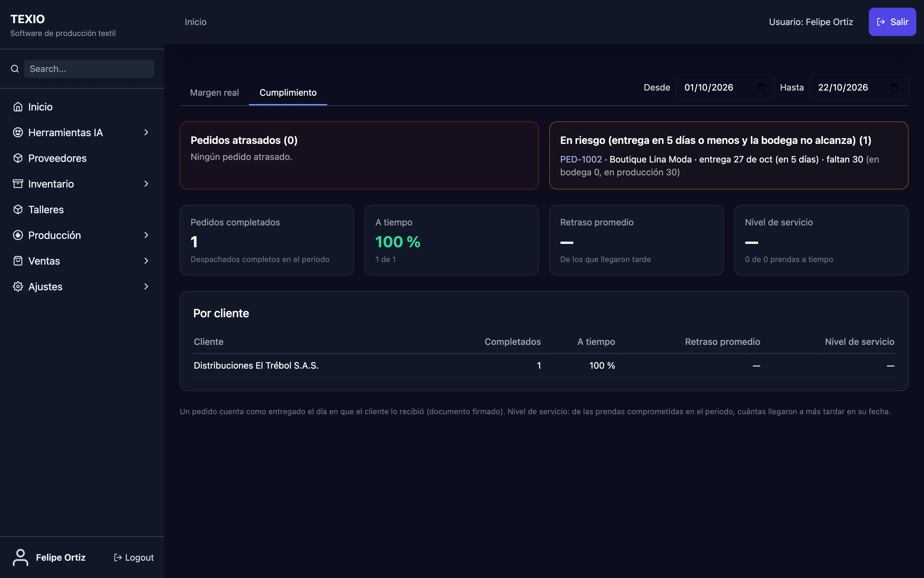Click Logout at the sidebar bottom
This screenshot has height=578, width=924.
[x=134, y=557]
